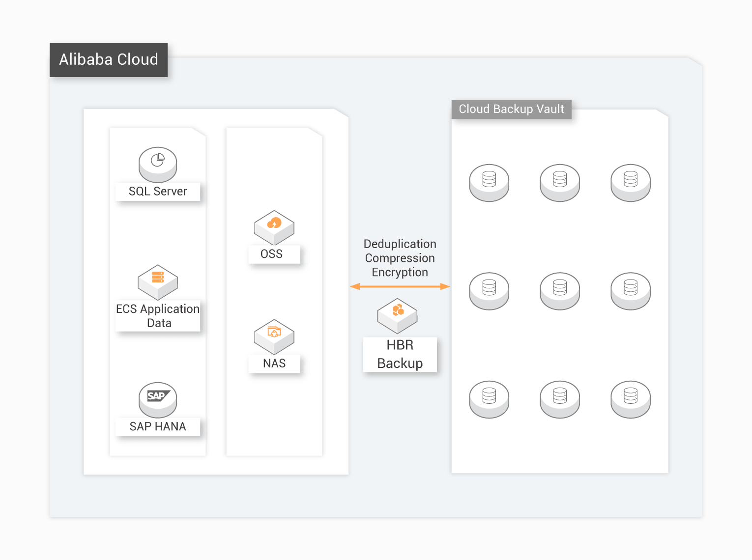The height and width of the screenshot is (560, 752).
Task: Click the SAP HANA logo icon
Action: pyautogui.click(x=158, y=399)
